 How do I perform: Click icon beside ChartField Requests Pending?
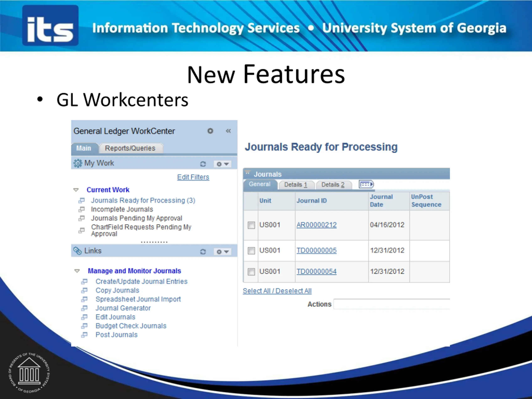82,230
